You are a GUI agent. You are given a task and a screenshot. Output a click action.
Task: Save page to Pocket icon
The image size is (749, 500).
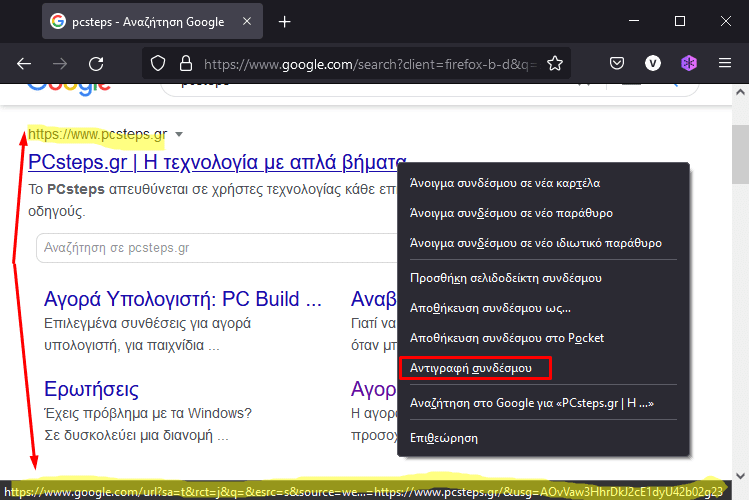tap(617, 63)
